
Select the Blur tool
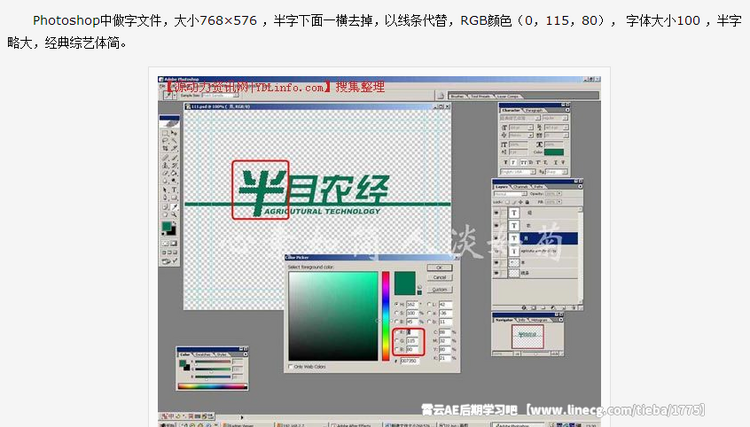[x=165, y=181]
